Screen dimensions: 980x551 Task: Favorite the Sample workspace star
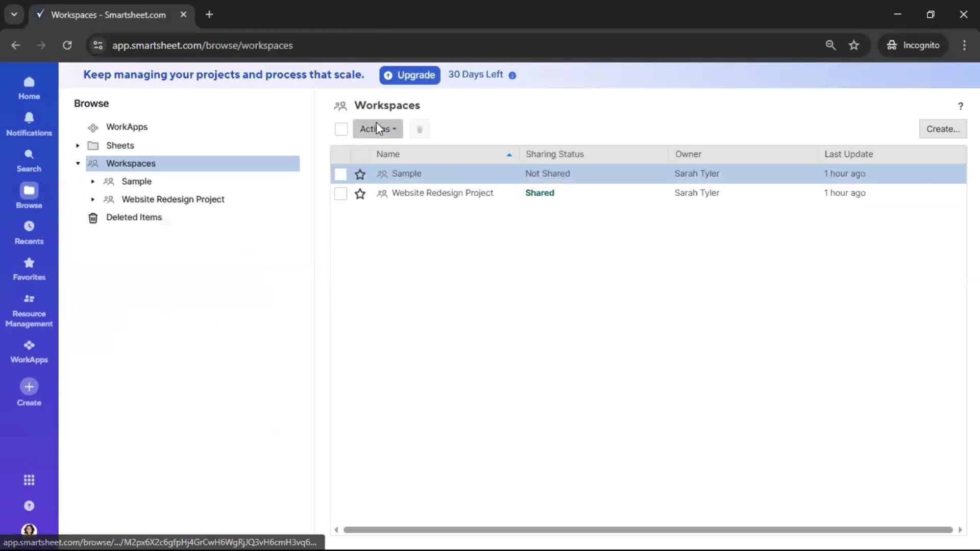click(x=360, y=174)
